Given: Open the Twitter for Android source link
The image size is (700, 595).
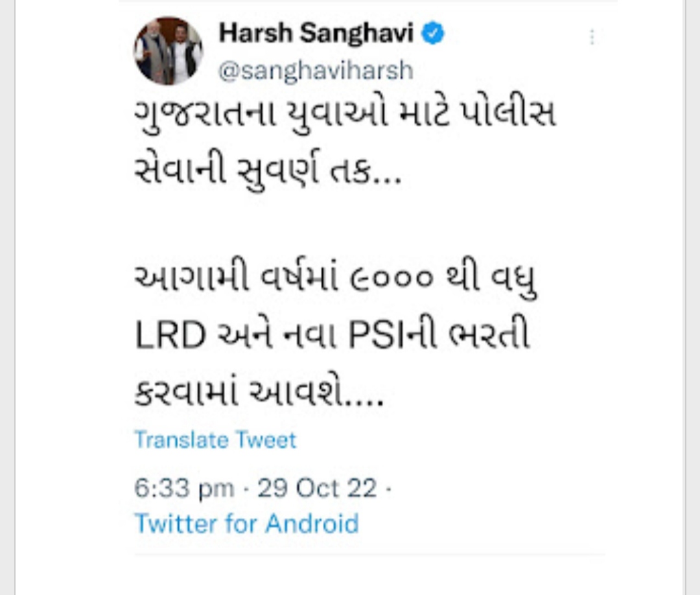Looking at the screenshot, I should tap(246, 523).
